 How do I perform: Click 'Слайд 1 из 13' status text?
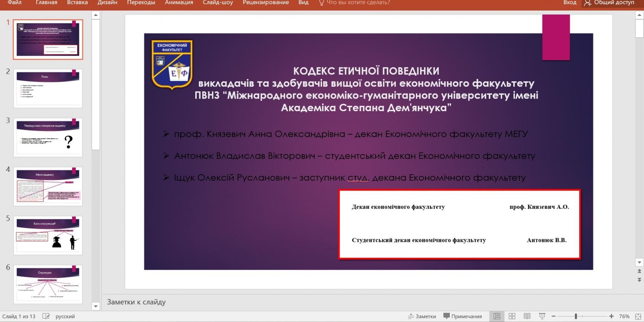tap(19, 316)
